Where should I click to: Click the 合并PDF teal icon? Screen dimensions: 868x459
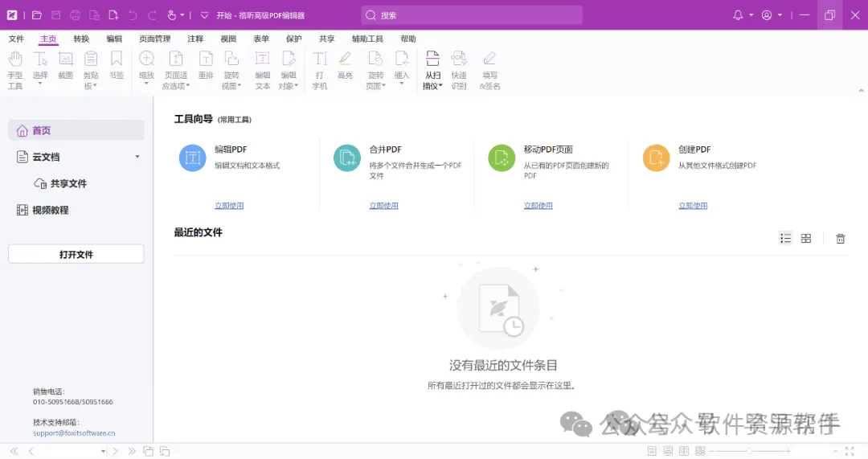347,158
